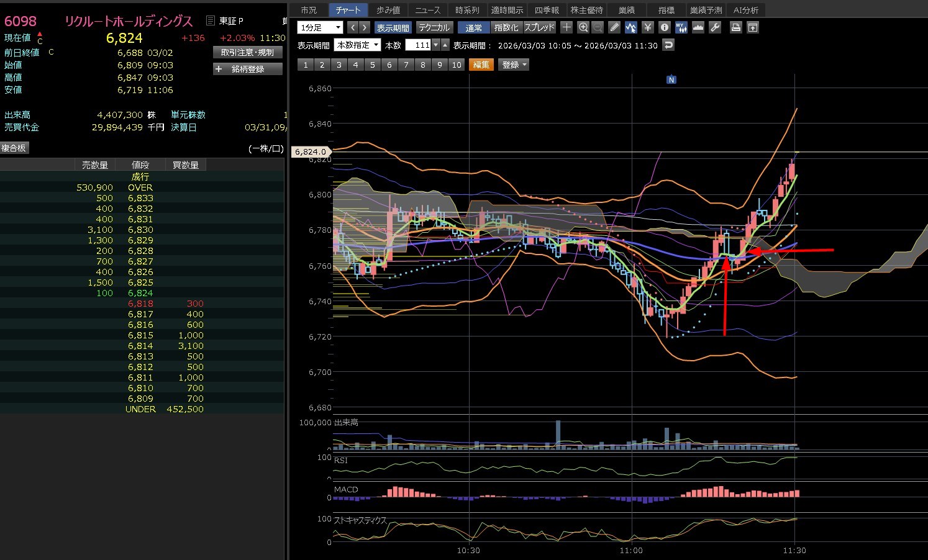The height and width of the screenshot is (560, 928).
Task: Open the 四季報 tab
Action: (x=547, y=10)
